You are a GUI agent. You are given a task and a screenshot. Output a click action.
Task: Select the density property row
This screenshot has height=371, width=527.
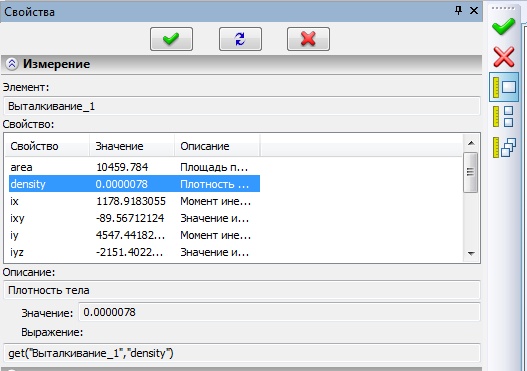(134, 184)
